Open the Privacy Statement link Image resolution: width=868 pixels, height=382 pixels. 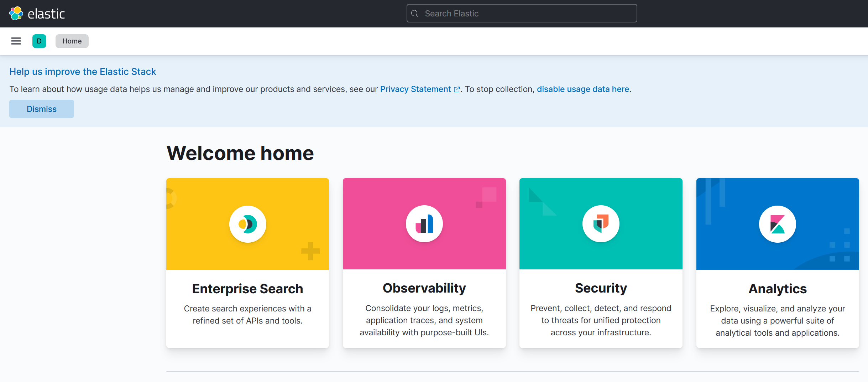(x=415, y=89)
